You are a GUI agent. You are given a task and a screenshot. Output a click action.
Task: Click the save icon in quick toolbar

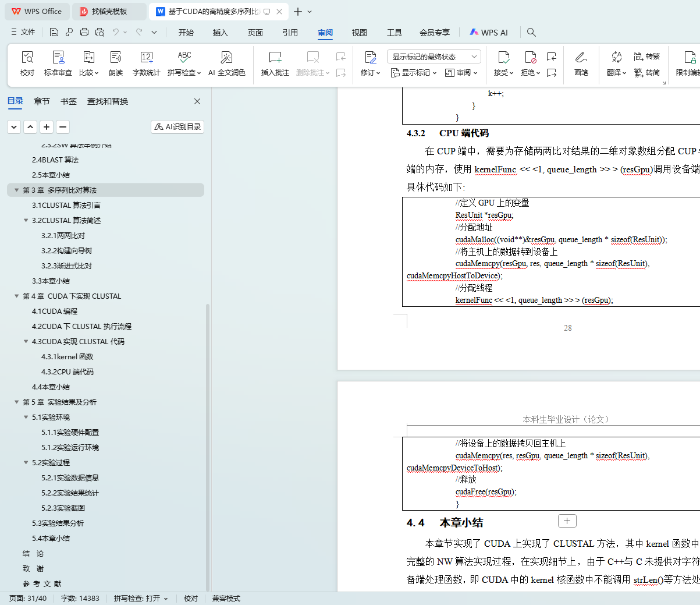54,32
